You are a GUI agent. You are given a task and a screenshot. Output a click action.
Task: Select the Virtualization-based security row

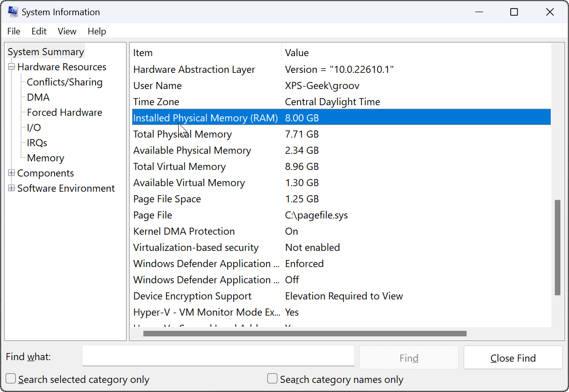coord(342,248)
